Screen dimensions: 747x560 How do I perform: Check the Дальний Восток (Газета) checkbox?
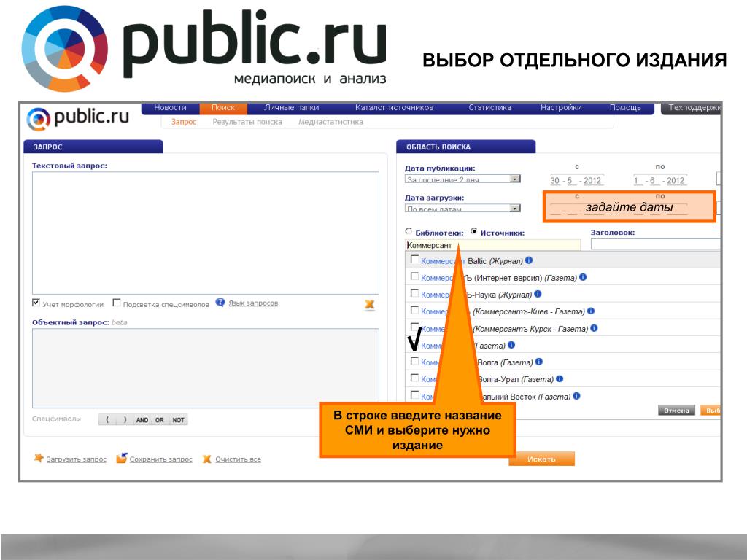click(414, 394)
